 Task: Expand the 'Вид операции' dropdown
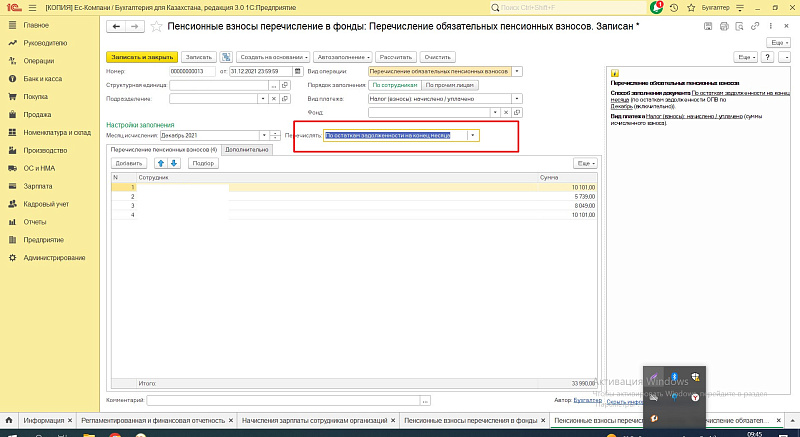[517, 71]
